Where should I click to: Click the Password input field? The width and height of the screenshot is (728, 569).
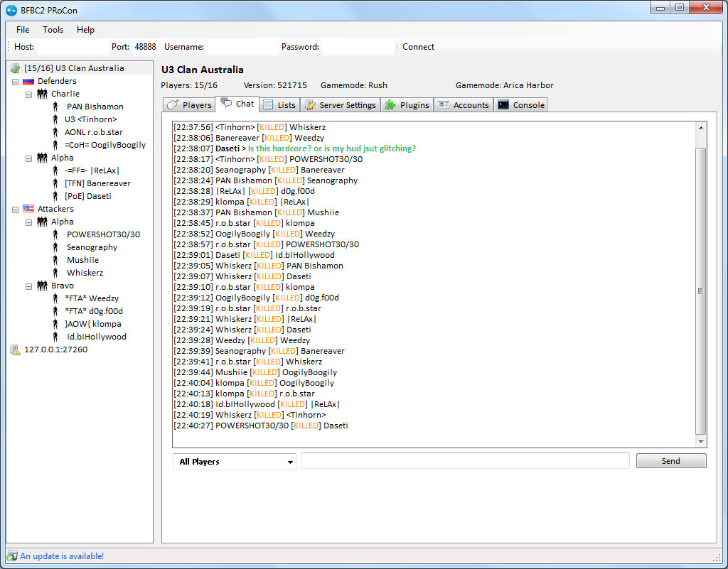point(358,47)
